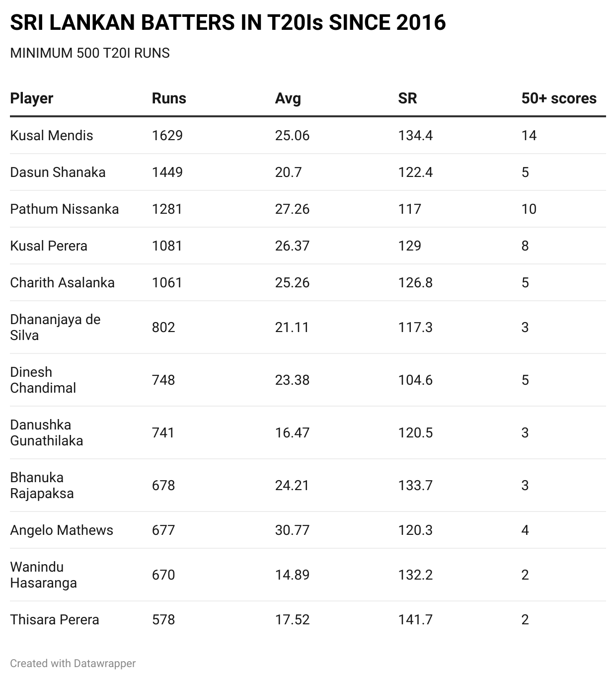Click Angelo Mathews' average 30.77
The width and height of the screenshot is (616, 680).
292,530
